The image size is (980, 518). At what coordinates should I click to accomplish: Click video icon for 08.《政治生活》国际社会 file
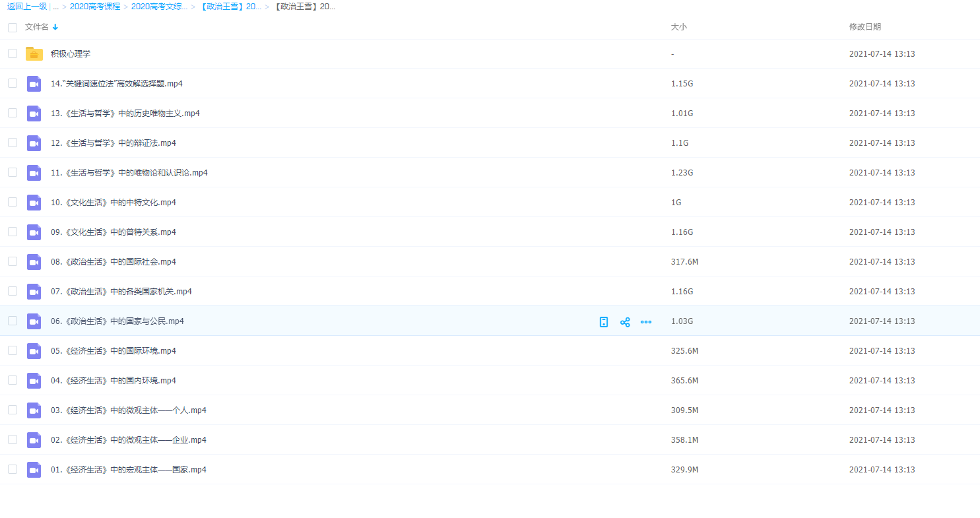tap(34, 262)
